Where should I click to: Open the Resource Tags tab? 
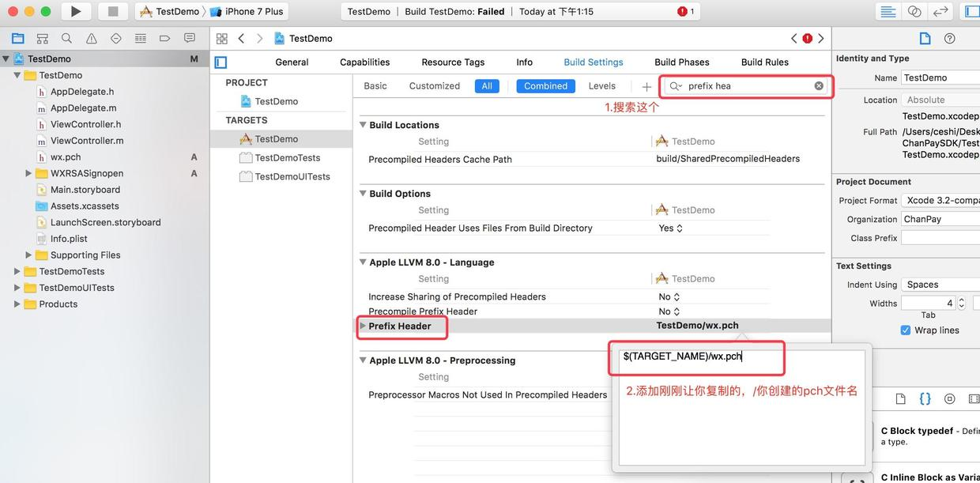(453, 62)
